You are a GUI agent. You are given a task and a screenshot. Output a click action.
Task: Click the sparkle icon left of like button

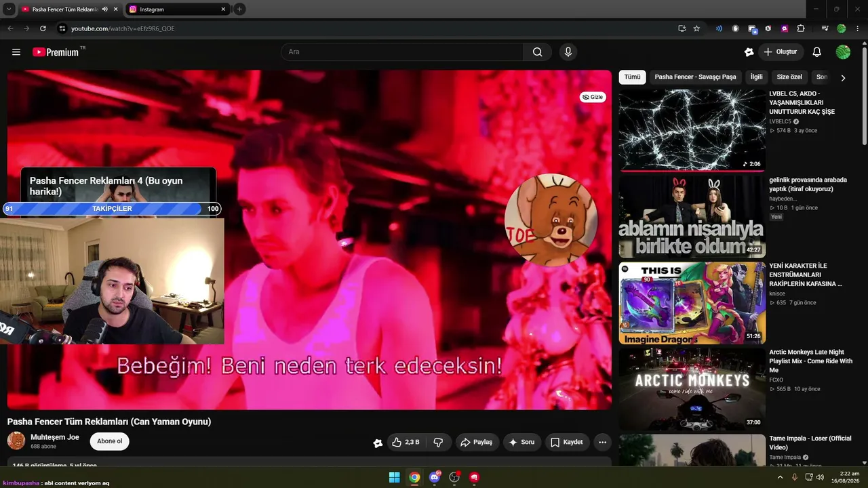378,443
